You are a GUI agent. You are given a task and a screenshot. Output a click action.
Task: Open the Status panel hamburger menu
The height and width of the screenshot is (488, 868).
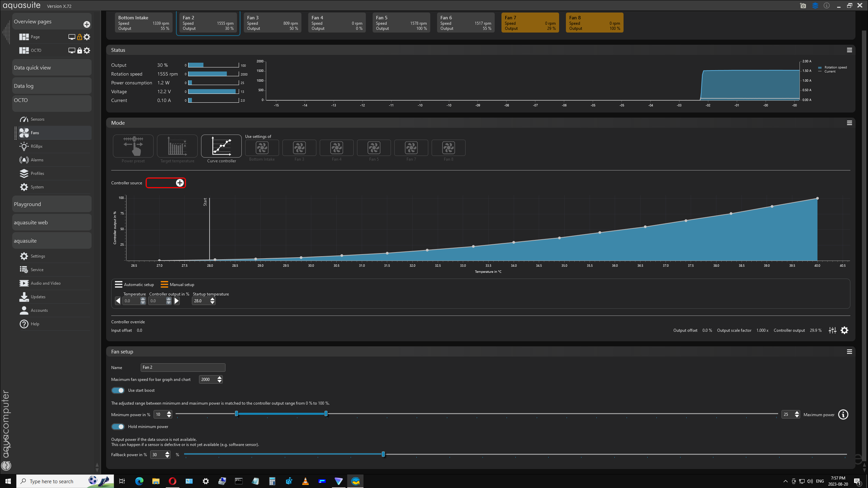pyautogui.click(x=849, y=50)
